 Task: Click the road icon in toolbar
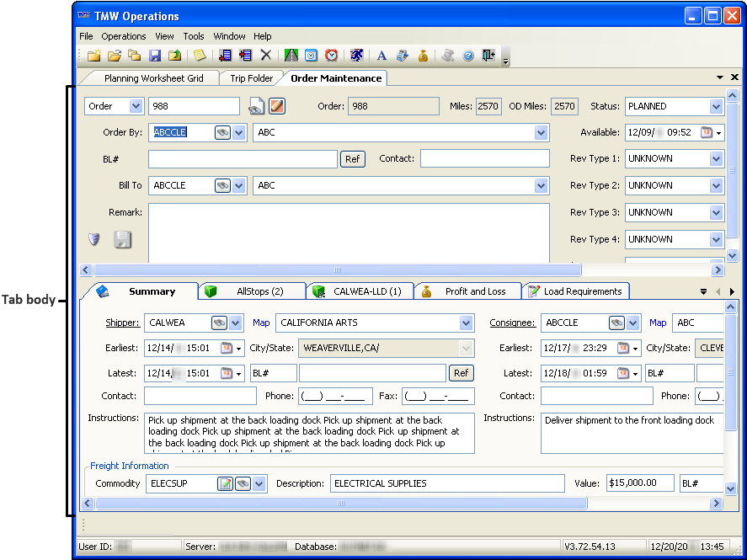point(291,56)
